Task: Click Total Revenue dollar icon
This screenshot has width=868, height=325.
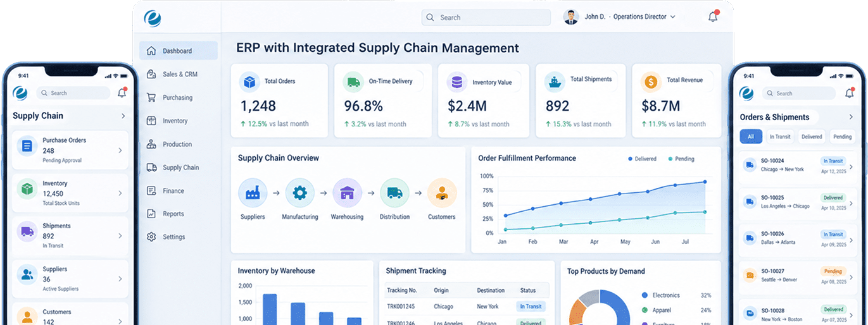Action: click(x=651, y=82)
